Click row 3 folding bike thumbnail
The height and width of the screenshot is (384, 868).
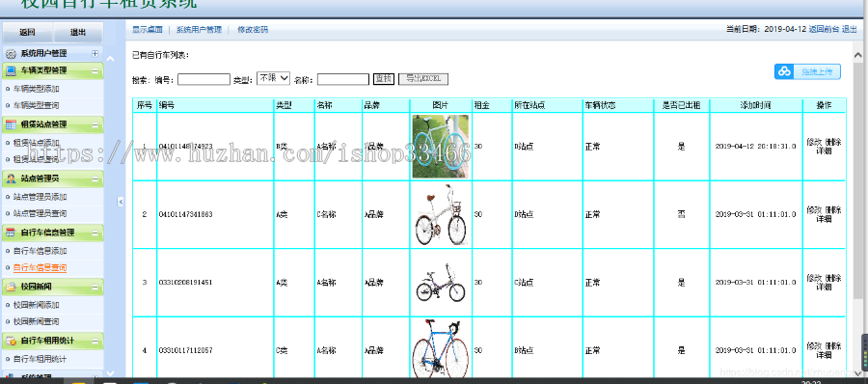441,283
